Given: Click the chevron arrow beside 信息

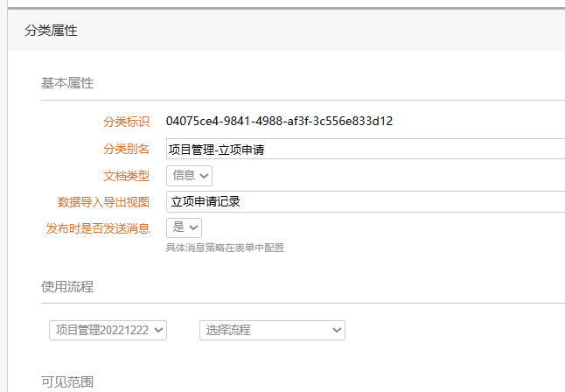Looking at the screenshot, I should (205, 176).
